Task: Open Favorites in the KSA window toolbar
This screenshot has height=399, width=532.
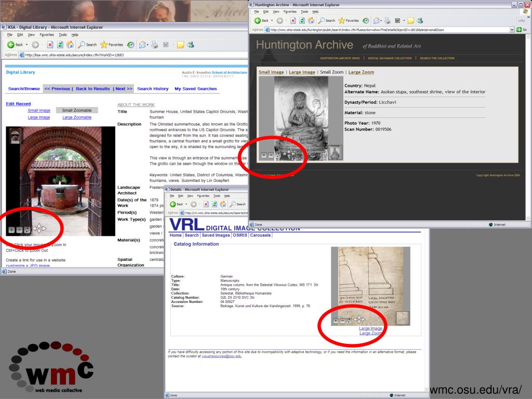Action: 112,45
